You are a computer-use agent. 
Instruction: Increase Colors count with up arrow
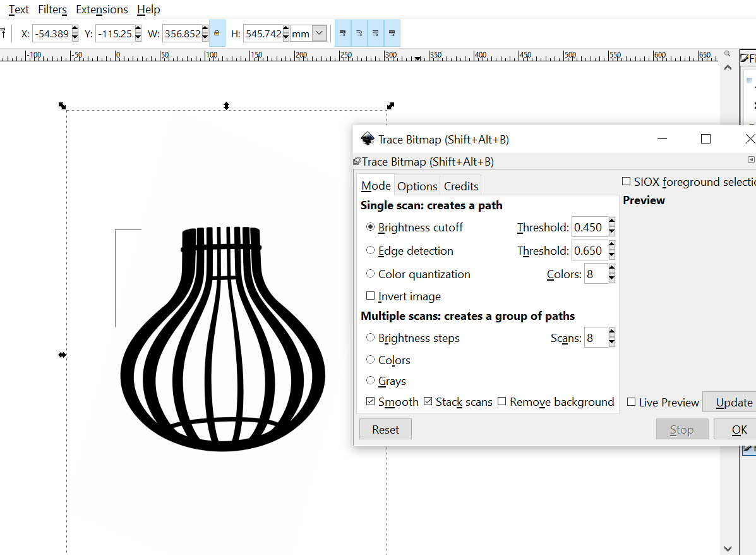pyautogui.click(x=612, y=268)
